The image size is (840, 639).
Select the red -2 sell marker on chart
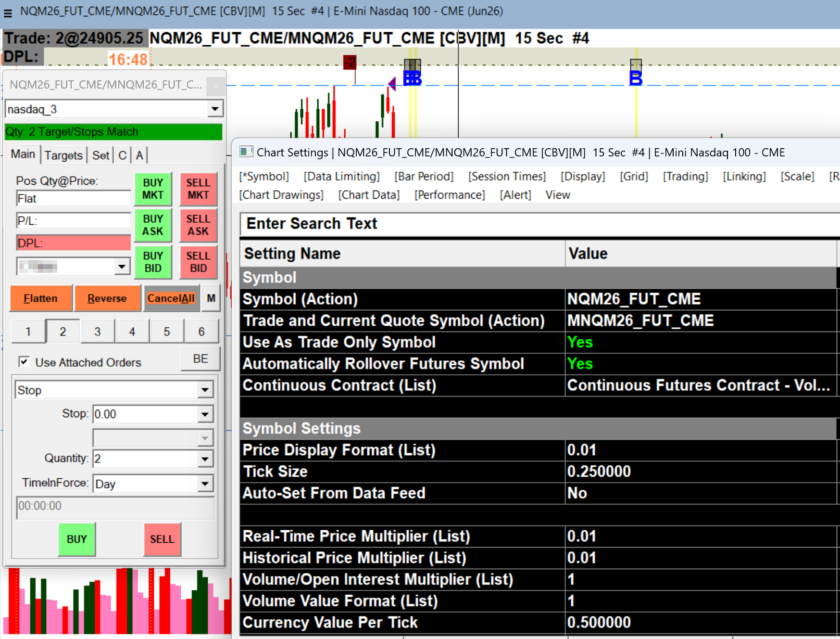[x=350, y=62]
